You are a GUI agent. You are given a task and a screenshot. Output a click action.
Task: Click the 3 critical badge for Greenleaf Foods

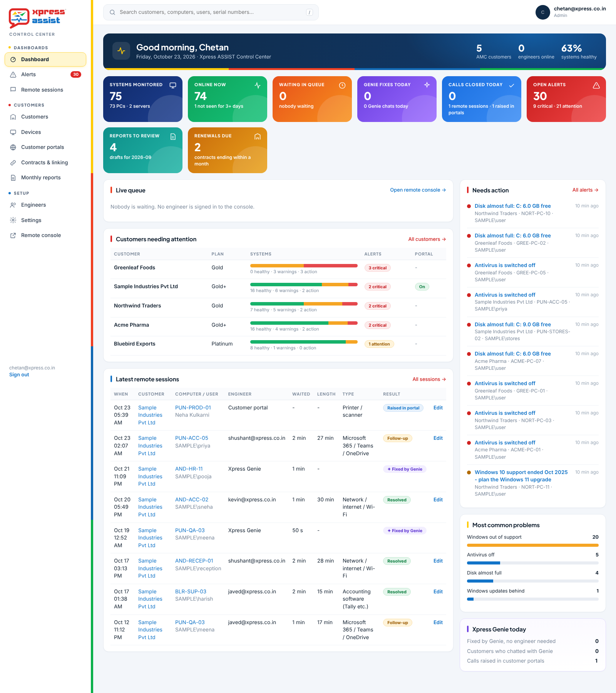tap(377, 268)
